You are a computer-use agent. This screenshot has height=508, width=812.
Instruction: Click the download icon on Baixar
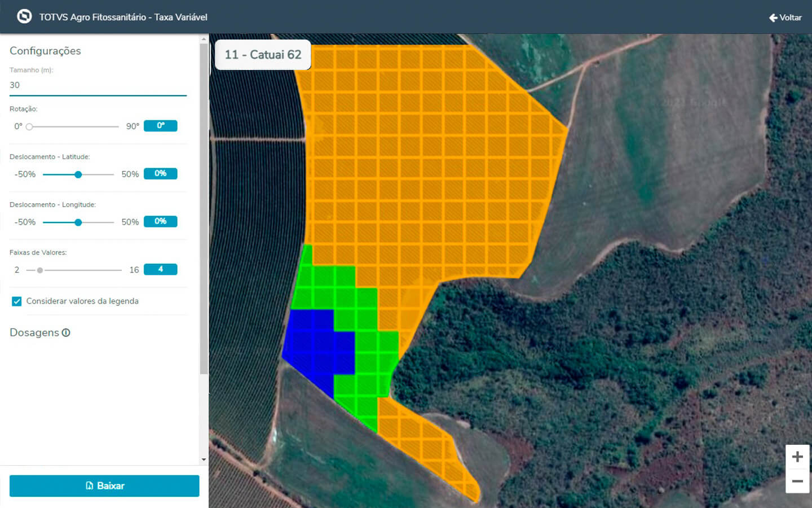point(89,485)
